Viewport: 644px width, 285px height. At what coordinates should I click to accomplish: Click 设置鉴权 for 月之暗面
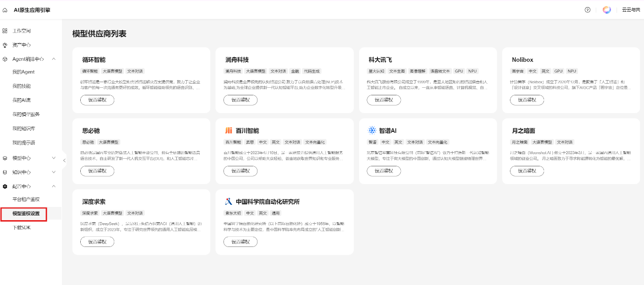(x=527, y=171)
